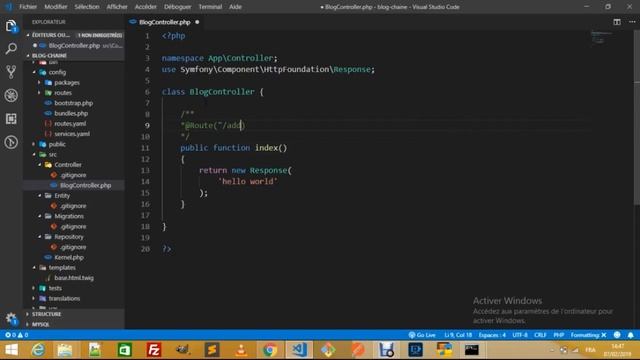640x360 pixels.
Task: Open the editor More Actions ellipsis
Action: click(632, 22)
